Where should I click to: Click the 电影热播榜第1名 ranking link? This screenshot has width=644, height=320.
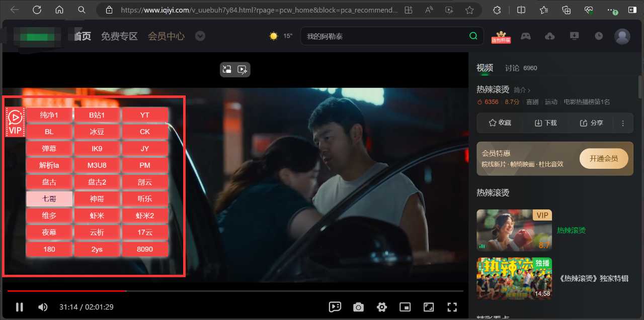pos(587,102)
